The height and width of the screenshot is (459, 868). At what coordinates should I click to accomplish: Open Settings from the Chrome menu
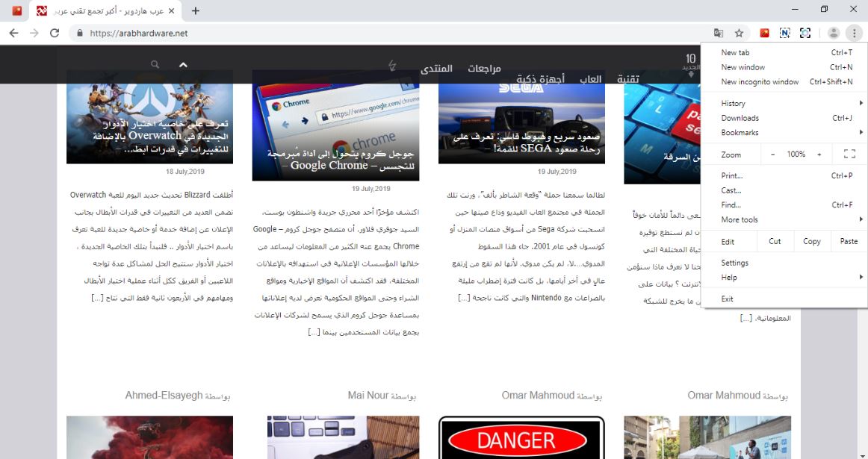point(784,263)
